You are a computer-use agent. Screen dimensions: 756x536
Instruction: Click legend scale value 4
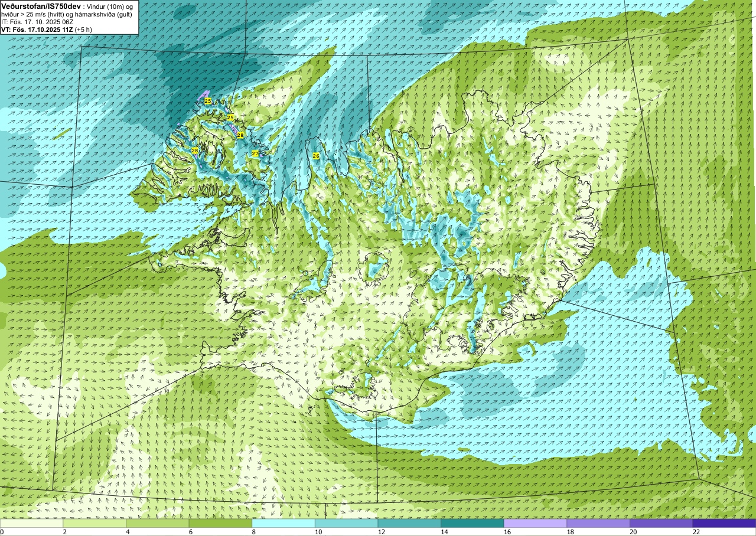(x=128, y=532)
